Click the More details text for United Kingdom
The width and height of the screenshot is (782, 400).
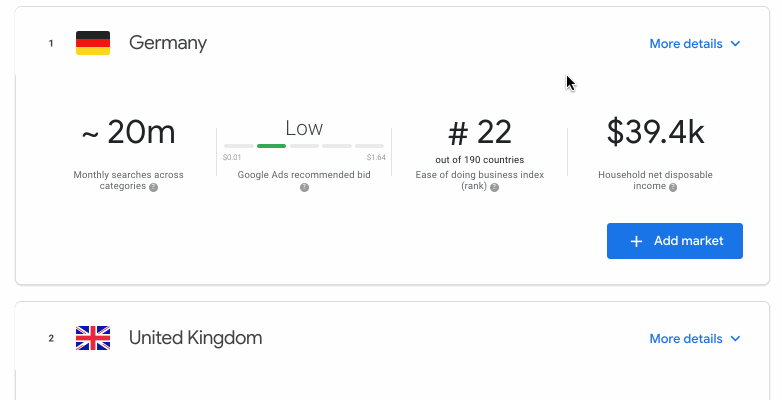pos(685,339)
